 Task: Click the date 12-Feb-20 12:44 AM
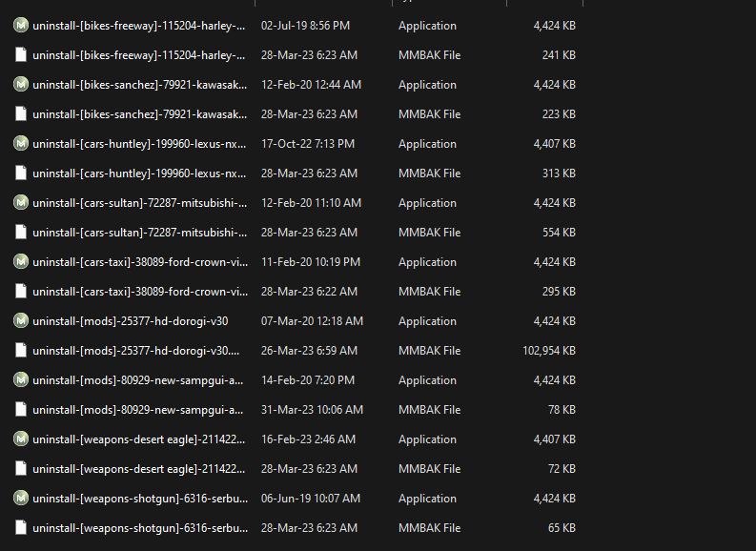tap(311, 85)
